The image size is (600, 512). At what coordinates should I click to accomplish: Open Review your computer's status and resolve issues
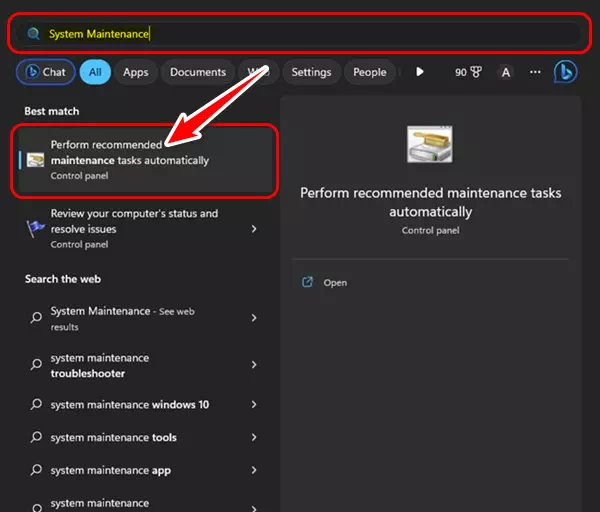(x=145, y=229)
